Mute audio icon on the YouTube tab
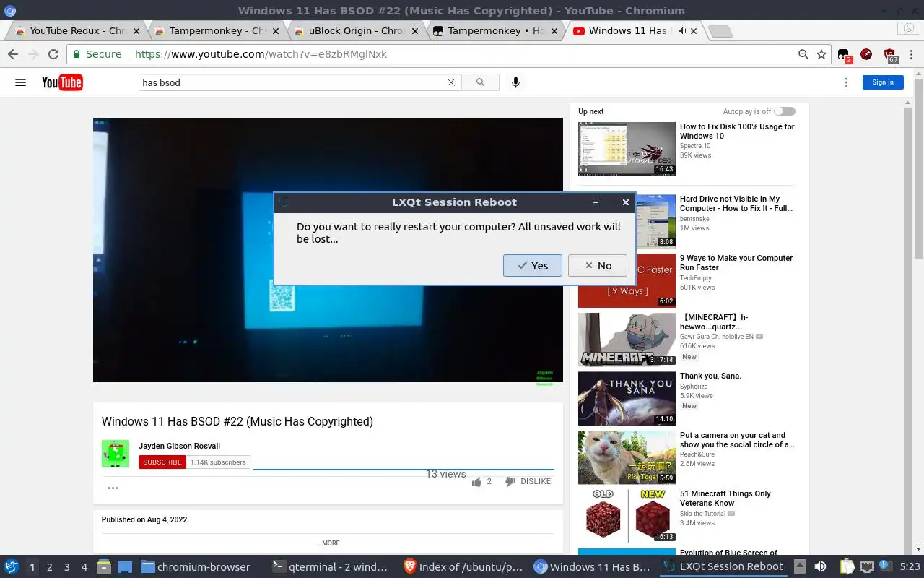 tap(682, 31)
